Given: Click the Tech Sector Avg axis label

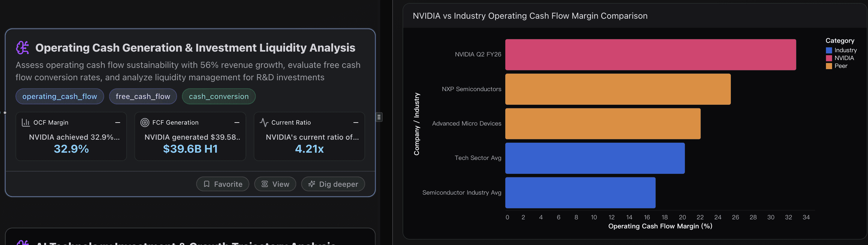Looking at the screenshot, I should tap(478, 158).
